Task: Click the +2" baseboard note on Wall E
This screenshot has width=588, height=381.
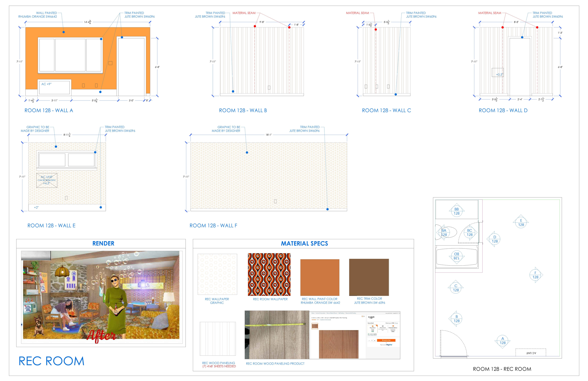Action: [36, 207]
